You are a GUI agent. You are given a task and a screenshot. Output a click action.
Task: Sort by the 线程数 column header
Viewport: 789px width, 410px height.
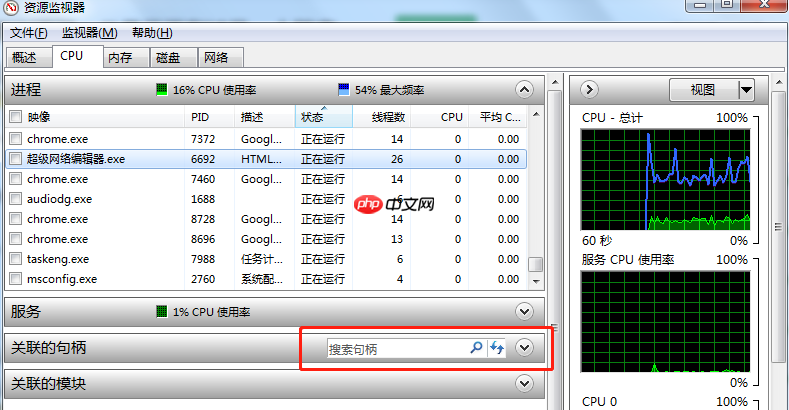click(381, 117)
